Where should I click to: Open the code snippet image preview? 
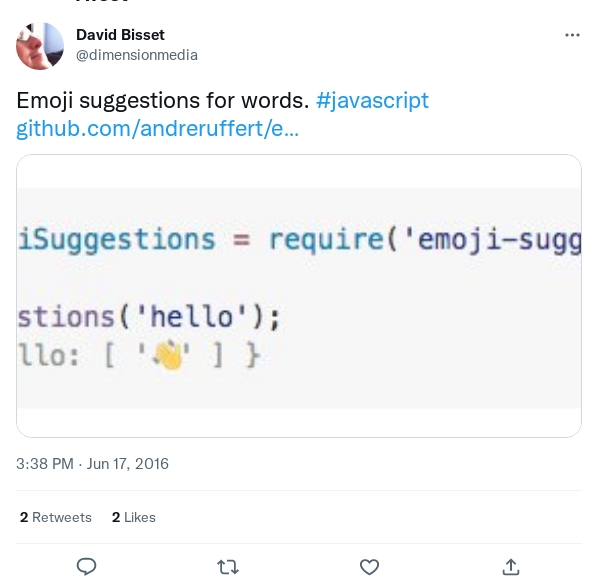[299, 296]
